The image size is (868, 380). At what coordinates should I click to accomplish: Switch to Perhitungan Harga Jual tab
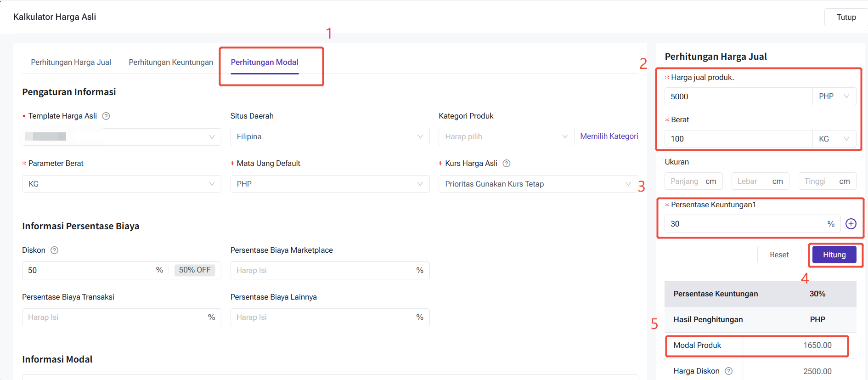71,62
